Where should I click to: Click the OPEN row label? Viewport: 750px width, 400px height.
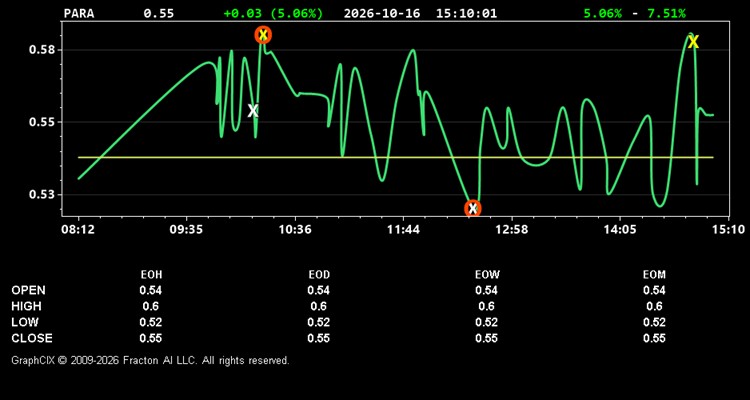(x=29, y=290)
